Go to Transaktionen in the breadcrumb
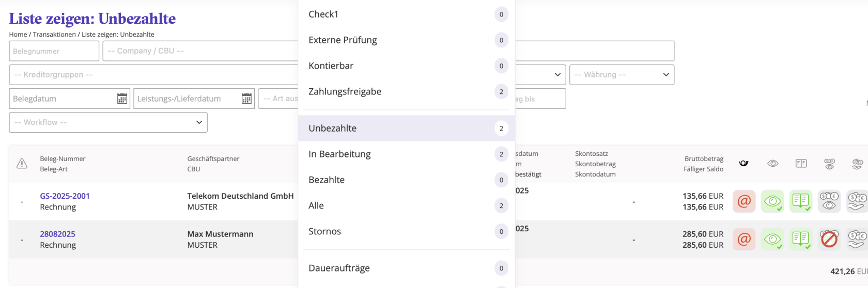868x288 pixels. 54,35
